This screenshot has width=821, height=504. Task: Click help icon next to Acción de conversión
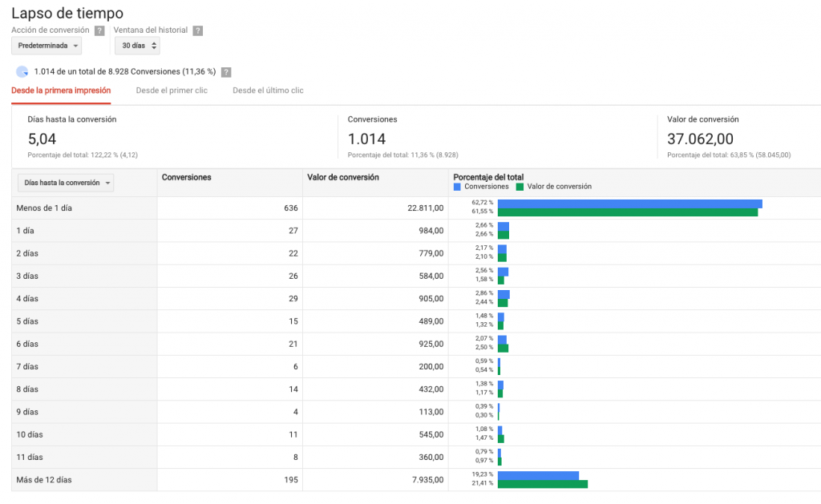[x=99, y=31]
